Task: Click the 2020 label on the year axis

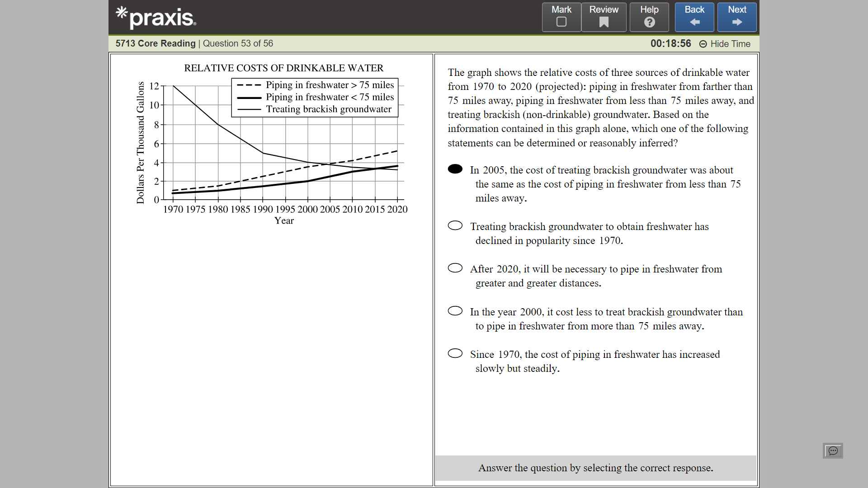Action: (397, 209)
